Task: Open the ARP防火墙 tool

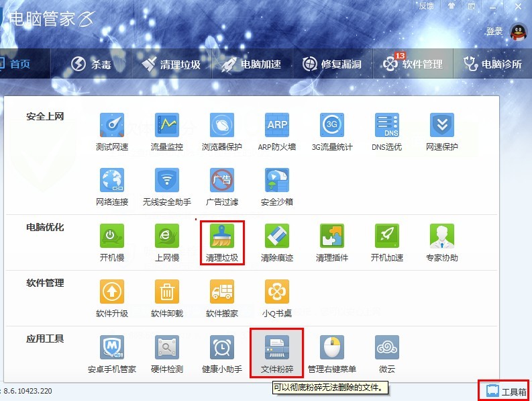Action: pos(277,132)
